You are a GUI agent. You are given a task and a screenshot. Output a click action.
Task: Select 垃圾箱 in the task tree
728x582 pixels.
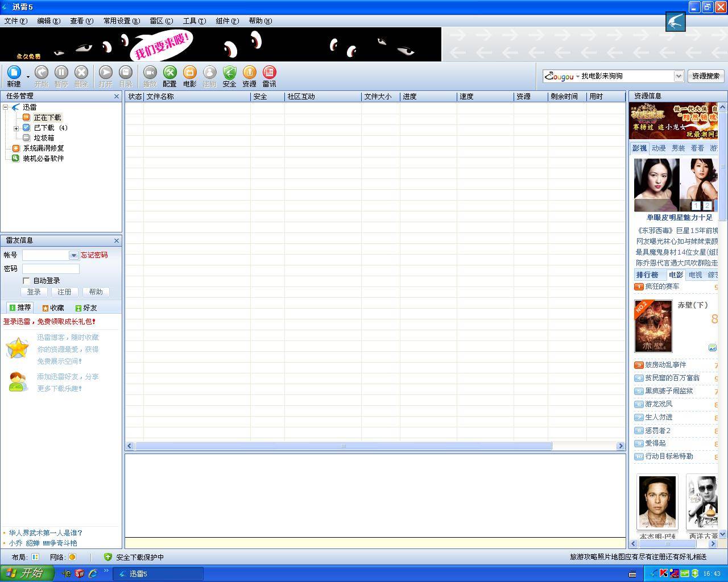click(x=44, y=138)
